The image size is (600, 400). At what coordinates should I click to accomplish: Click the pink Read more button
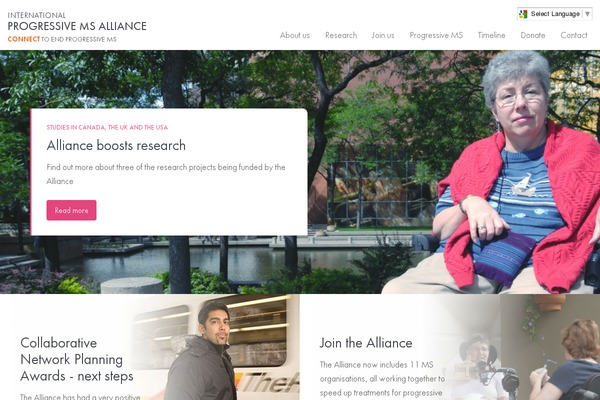point(72,210)
